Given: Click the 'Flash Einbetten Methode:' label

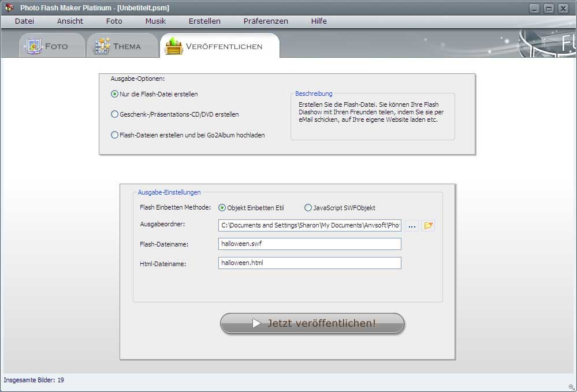Looking at the screenshot, I should coord(175,207).
